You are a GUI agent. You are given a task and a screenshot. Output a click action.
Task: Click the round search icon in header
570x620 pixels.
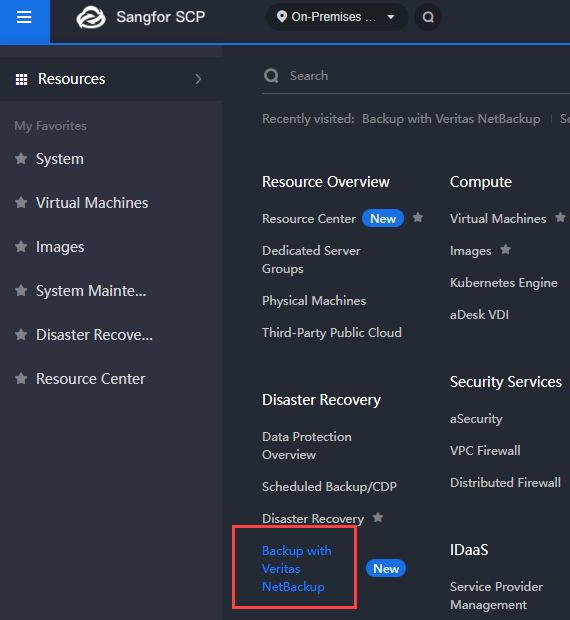(428, 17)
